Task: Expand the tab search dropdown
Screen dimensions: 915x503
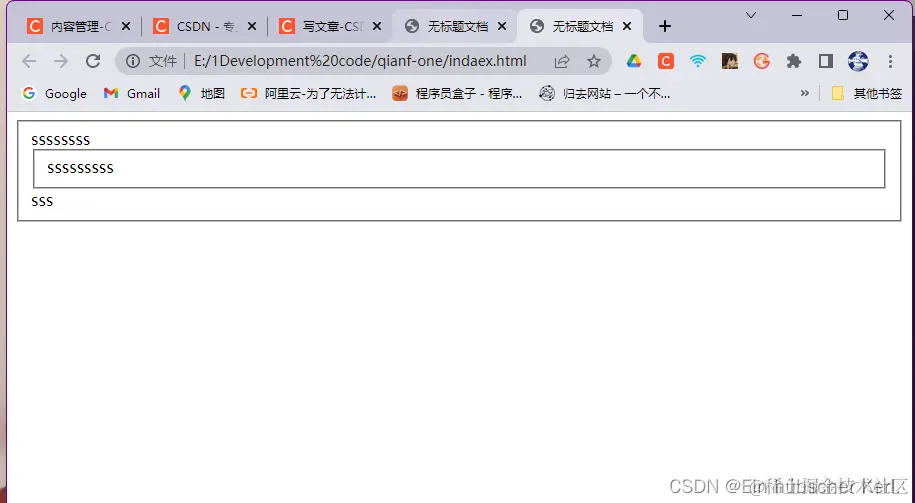Action: (751, 15)
